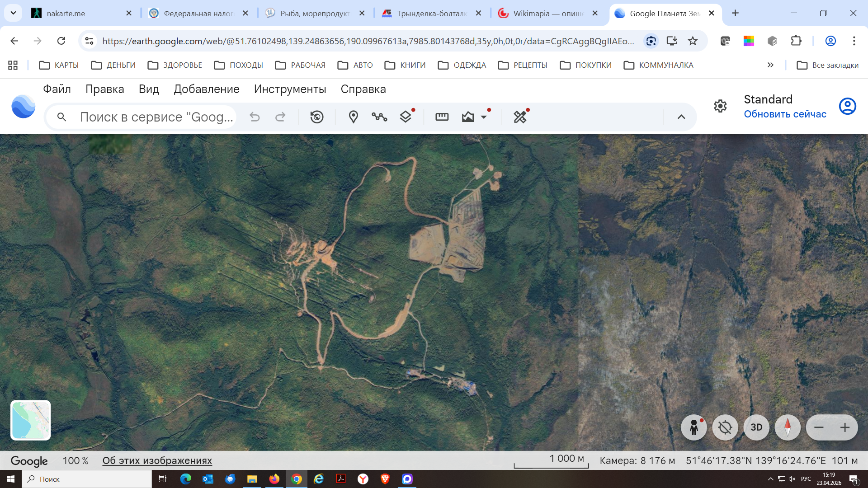The image size is (868, 488).
Task: Toggle 3D view mode
Action: point(756,427)
